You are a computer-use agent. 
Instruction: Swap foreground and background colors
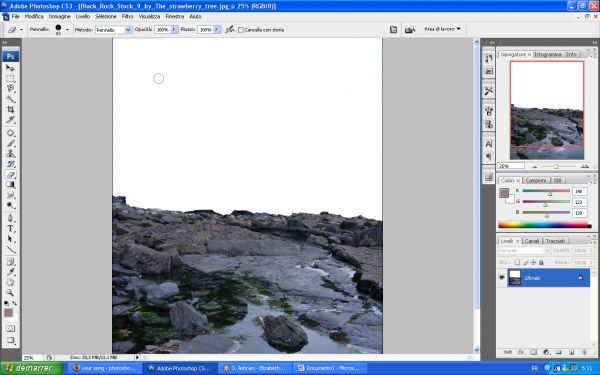[15, 303]
